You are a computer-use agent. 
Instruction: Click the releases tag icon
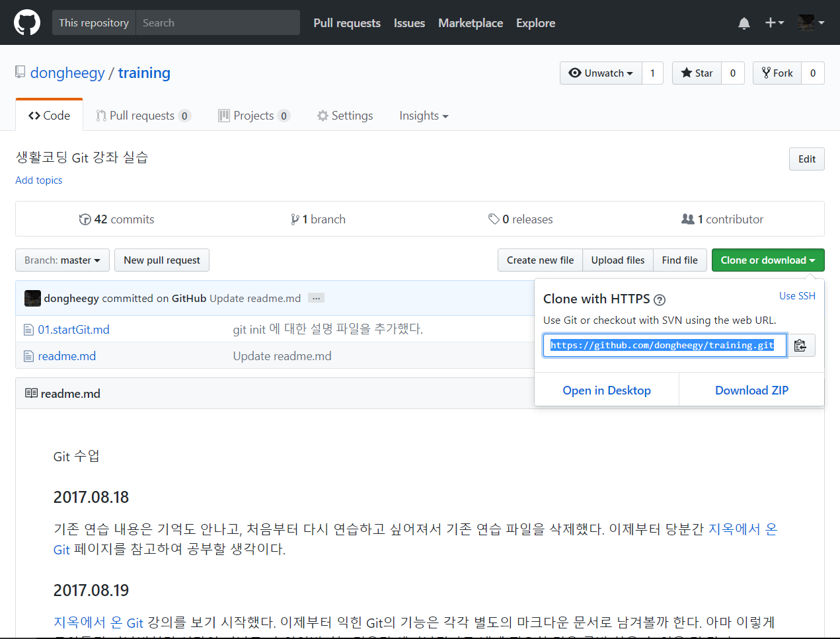click(x=494, y=219)
